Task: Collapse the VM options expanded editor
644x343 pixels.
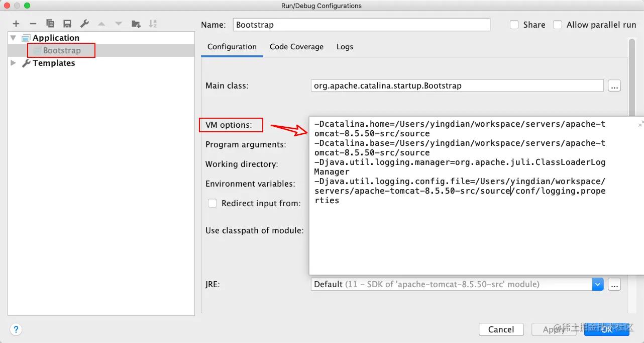Action: tap(640, 124)
